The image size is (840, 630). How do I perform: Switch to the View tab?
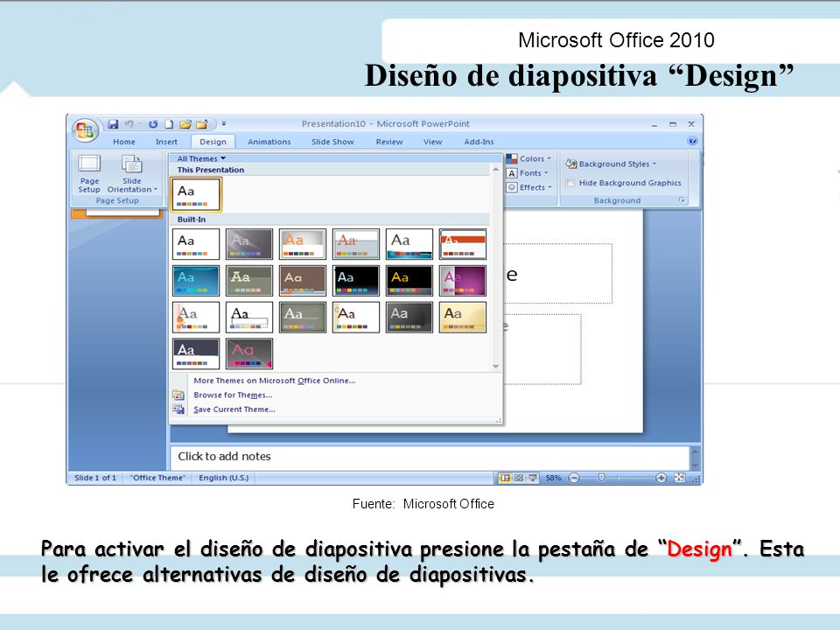(433, 142)
